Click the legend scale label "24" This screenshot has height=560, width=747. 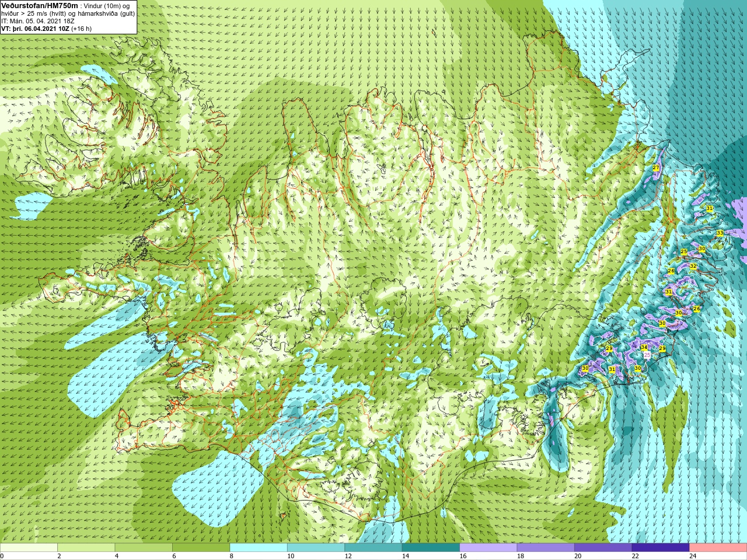click(693, 556)
